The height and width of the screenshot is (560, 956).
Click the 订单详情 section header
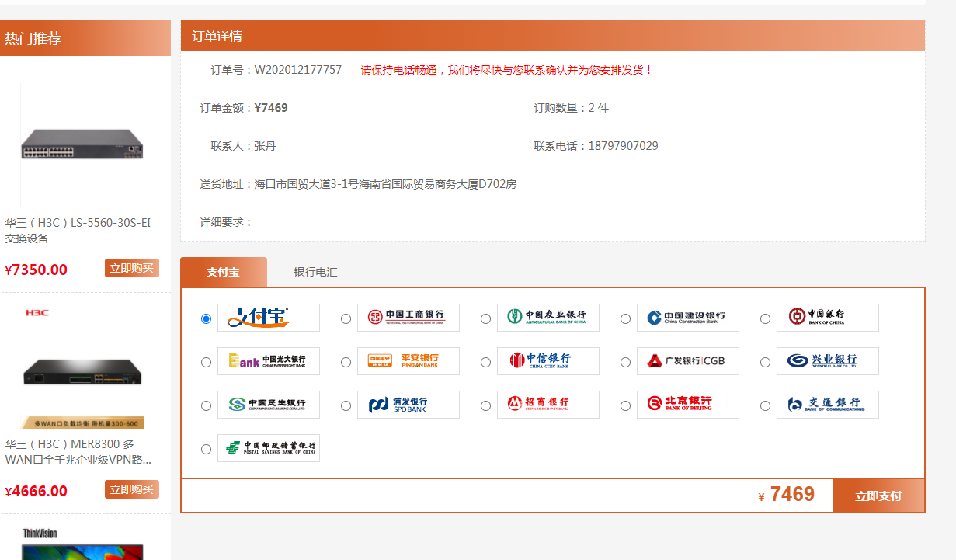(x=553, y=36)
